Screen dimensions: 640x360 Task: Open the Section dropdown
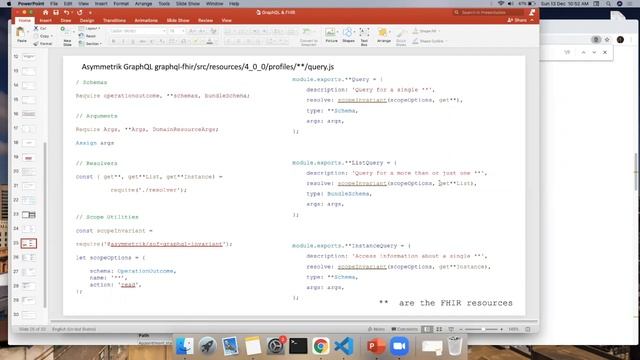pyautogui.click(x=90, y=44)
